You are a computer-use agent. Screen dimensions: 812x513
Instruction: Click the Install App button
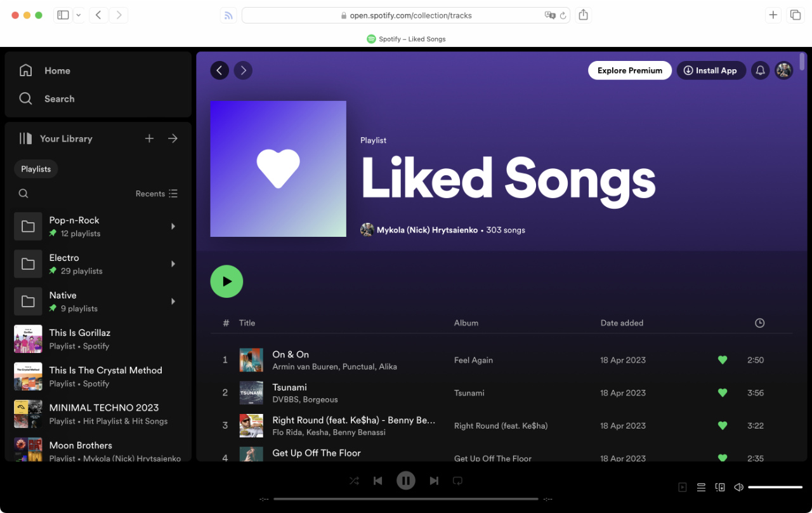(710, 70)
